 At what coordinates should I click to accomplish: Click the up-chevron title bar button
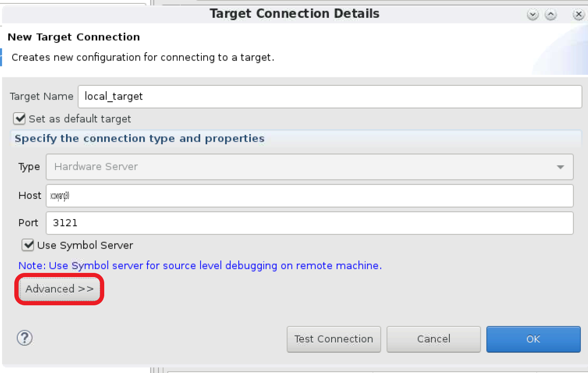[x=551, y=15]
